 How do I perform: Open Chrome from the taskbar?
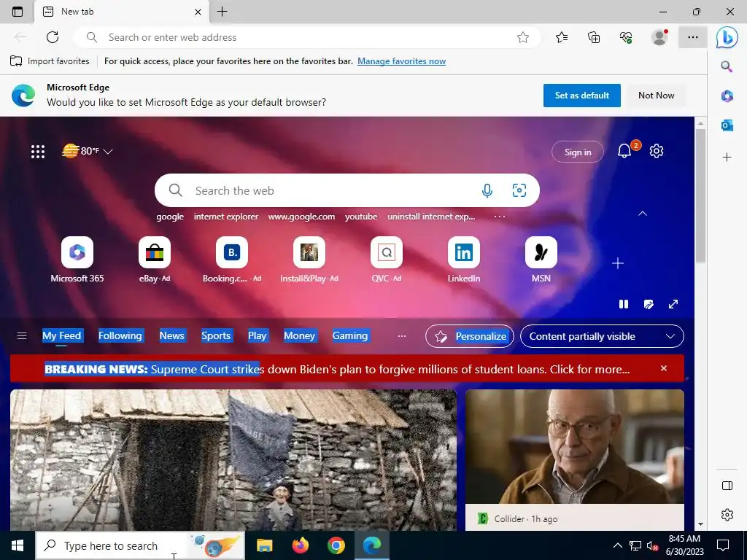336,545
